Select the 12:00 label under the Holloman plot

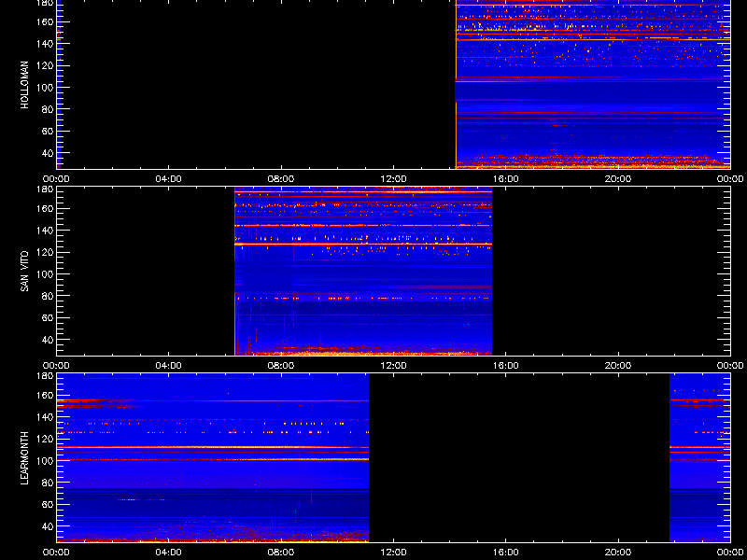(393, 179)
